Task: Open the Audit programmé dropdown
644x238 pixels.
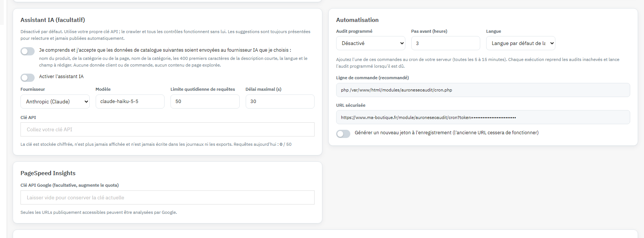Action: (x=371, y=43)
